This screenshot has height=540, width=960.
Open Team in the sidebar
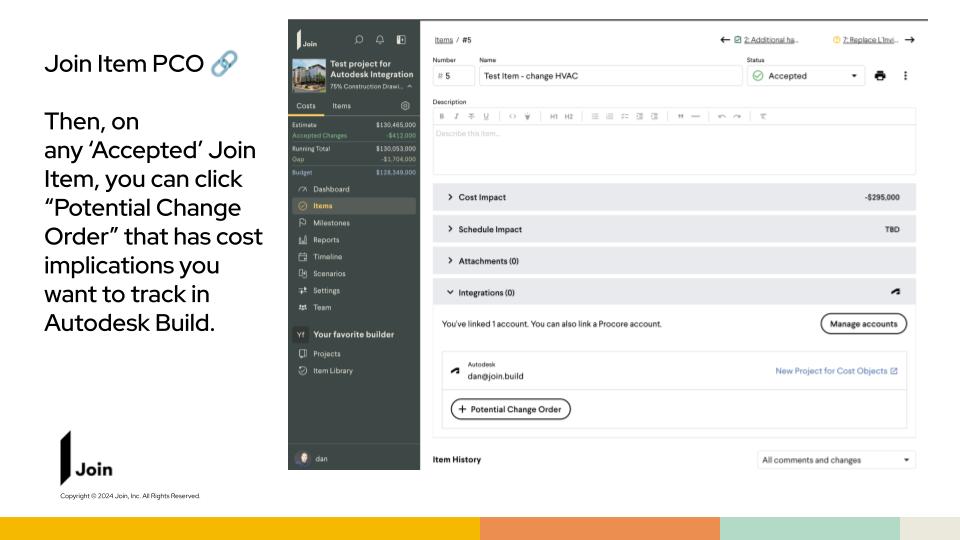[x=354, y=307]
